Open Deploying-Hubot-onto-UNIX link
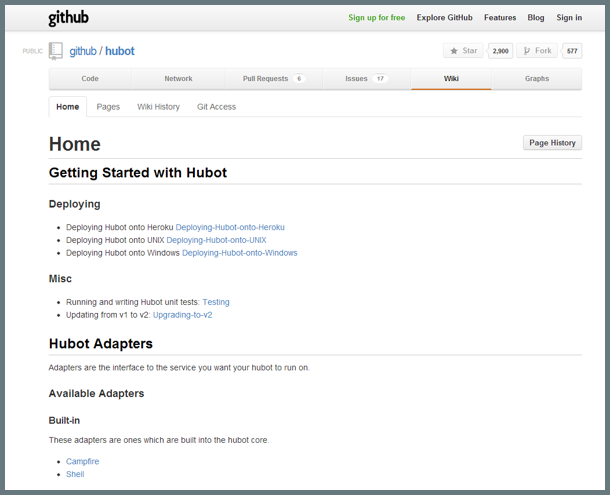Image resolution: width=610 pixels, height=495 pixels. [216, 240]
